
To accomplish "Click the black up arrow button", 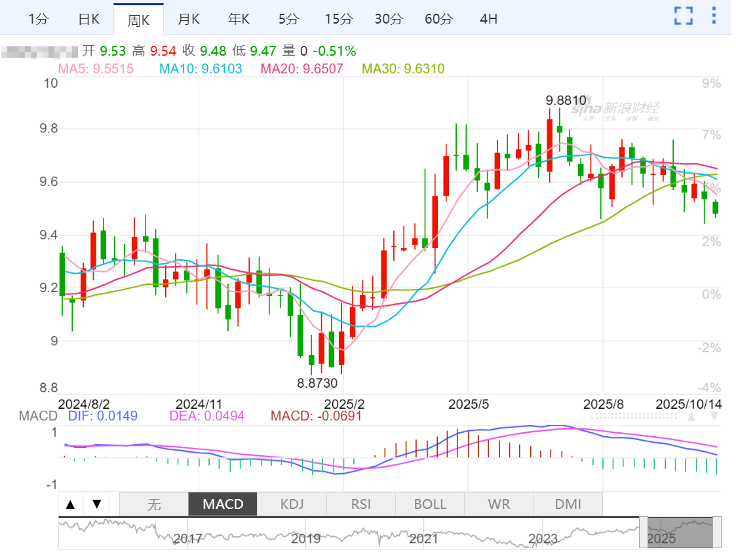I will (71, 504).
